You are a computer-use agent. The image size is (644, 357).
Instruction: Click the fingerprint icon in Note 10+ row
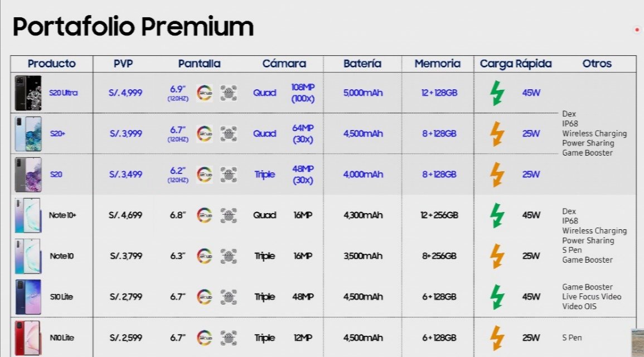coord(229,215)
